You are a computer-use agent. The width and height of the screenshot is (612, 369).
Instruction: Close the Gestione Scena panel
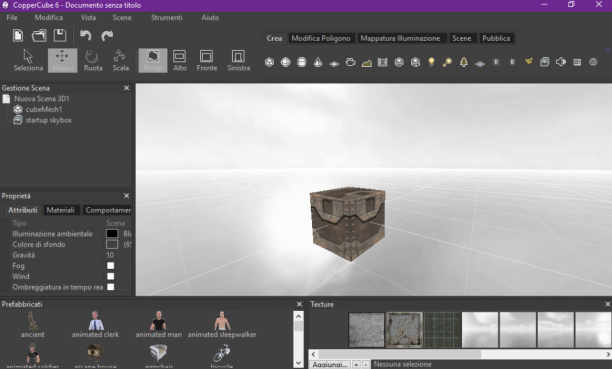click(126, 88)
